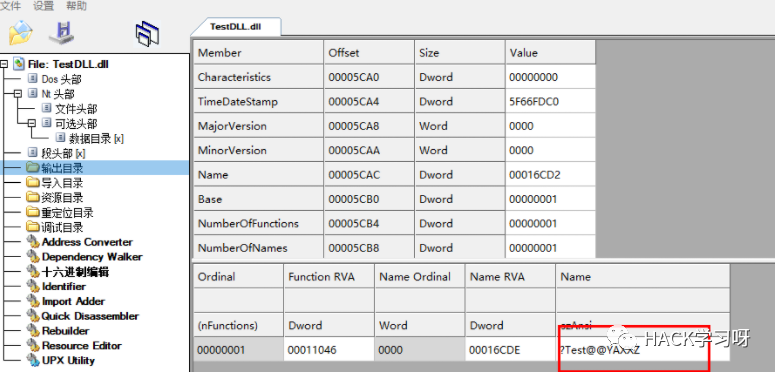
Task: Click the Name Ordinal column header
Action: point(420,277)
